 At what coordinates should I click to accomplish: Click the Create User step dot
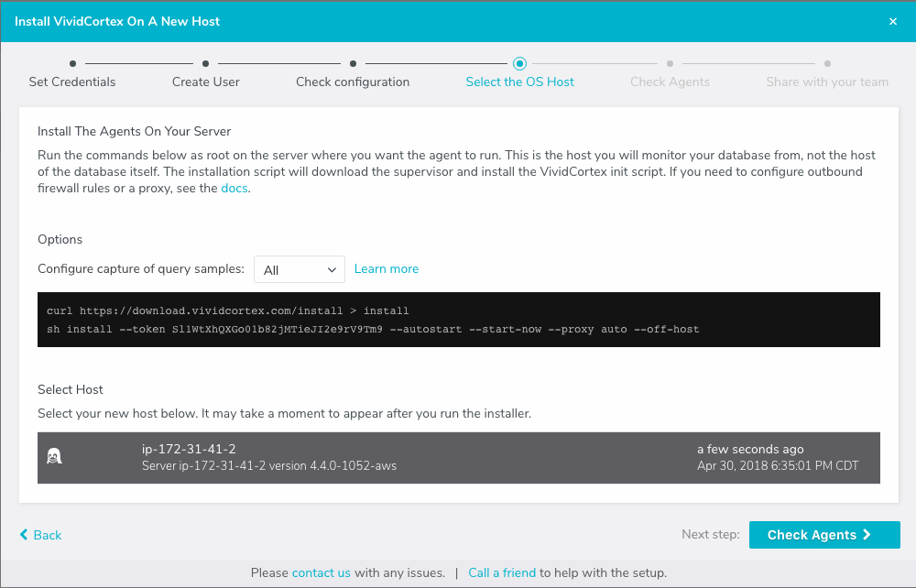tap(205, 63)
